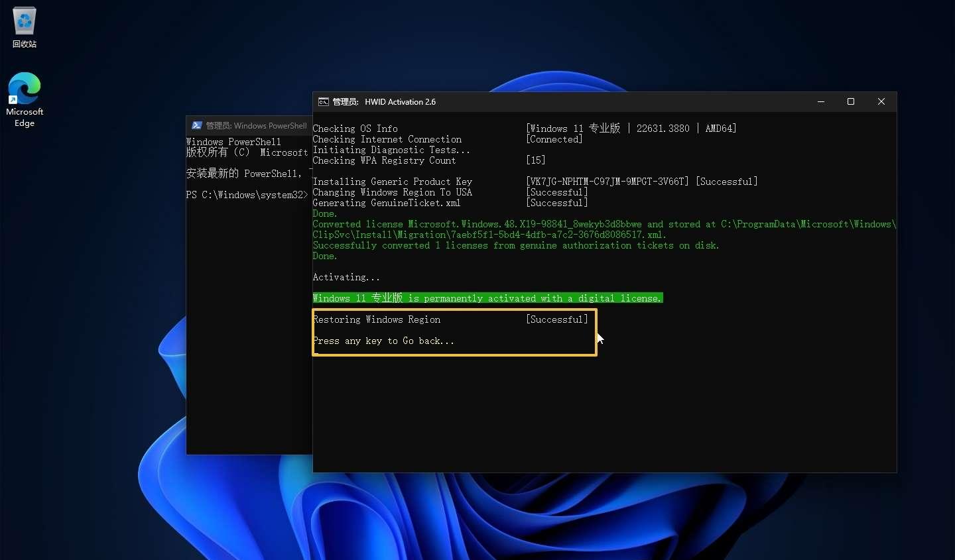Click the 'Checking WPA Registry Count' line
This screenshot has height=560, width=955.
[x=385, y=160]
